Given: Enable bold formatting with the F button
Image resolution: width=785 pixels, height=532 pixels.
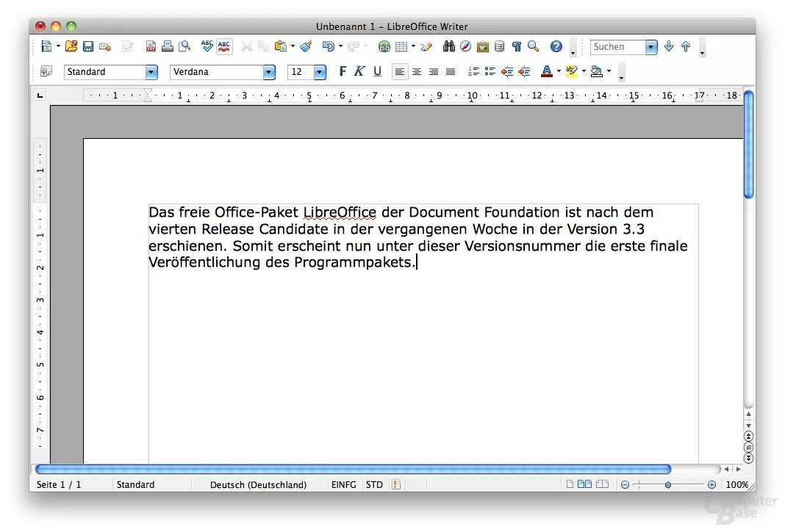Looking at the screenshot, I should pyautogui.click(x=343, y=71).
